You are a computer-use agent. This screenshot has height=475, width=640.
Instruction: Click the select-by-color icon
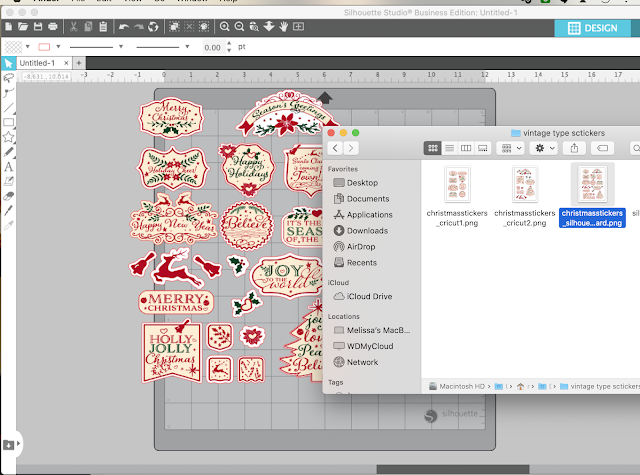tap(204, 27)
